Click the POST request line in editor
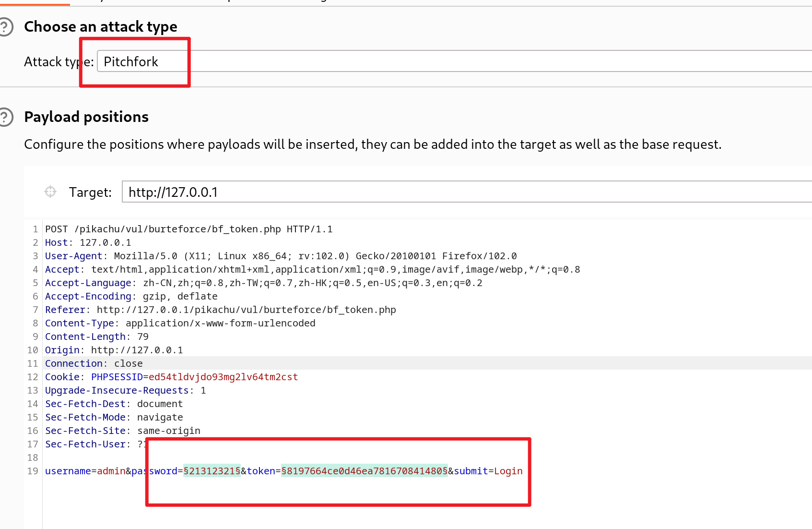 point(189,229)
